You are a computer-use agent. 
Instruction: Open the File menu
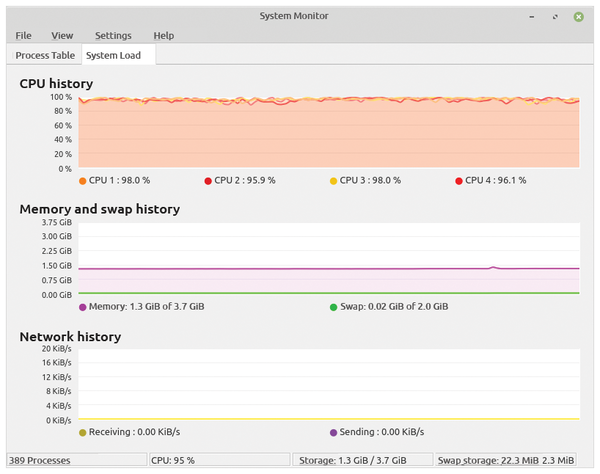[23, 36]
